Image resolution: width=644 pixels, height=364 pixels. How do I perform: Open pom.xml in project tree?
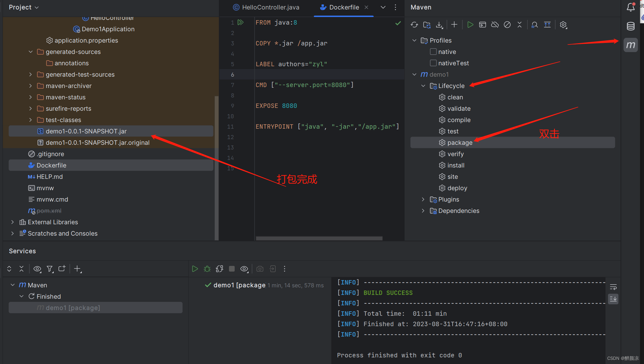(x=45, y=211)
